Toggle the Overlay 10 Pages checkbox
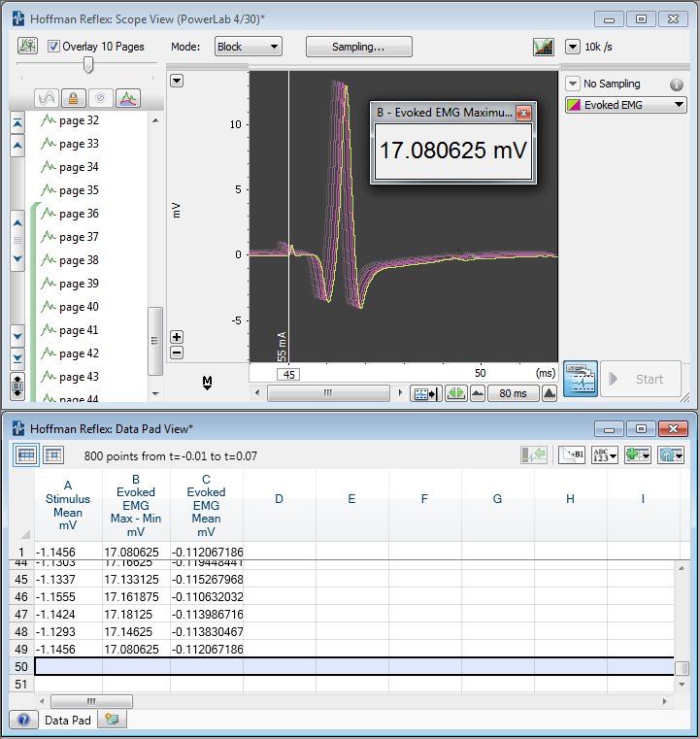 coord(53,47)
